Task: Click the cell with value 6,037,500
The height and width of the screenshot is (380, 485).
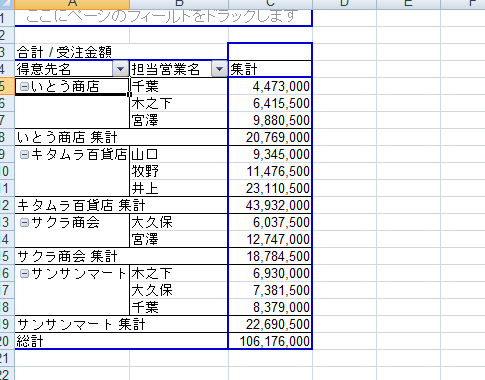Action: point(270,222)
